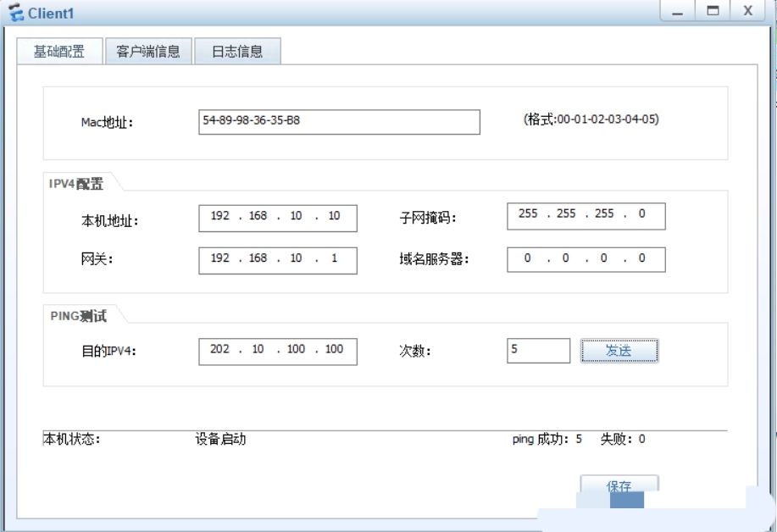Click the IPV4配置 group title
Image resolution: width=777 pixels, height=532 pixels.
(76, 184)
